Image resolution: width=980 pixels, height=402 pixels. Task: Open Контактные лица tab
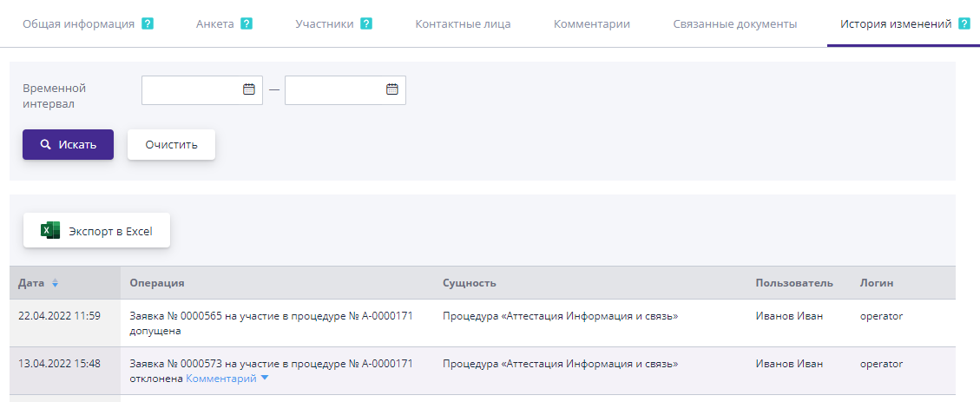(463, 24)
